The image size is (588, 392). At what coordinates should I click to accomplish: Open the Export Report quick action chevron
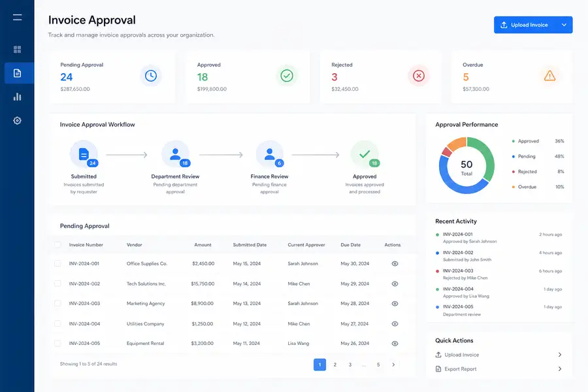pyautogui.click(x=559, y=368)
